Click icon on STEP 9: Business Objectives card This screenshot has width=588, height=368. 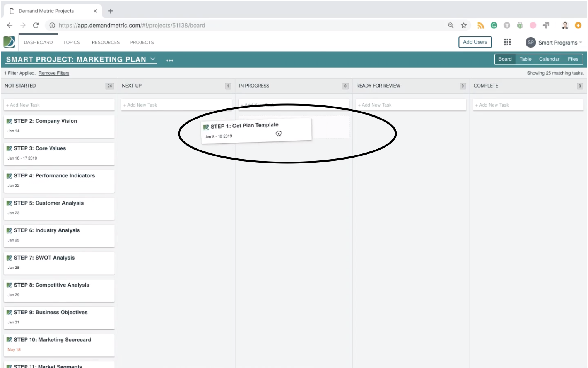[9, 313]
